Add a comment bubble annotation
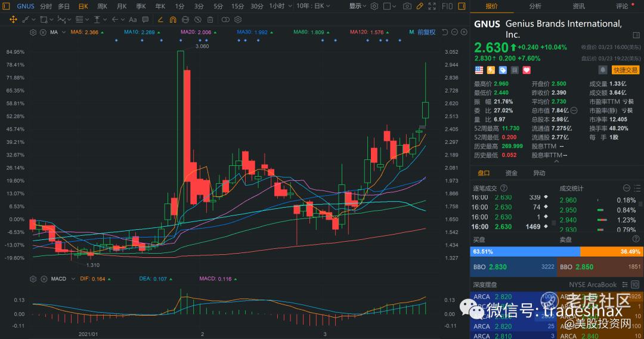Screen dimensions: 644x339 click(x=145, y=19)
